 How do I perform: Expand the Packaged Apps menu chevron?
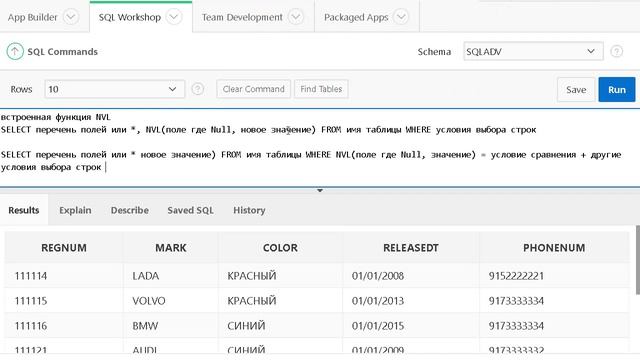pos(401,17)
